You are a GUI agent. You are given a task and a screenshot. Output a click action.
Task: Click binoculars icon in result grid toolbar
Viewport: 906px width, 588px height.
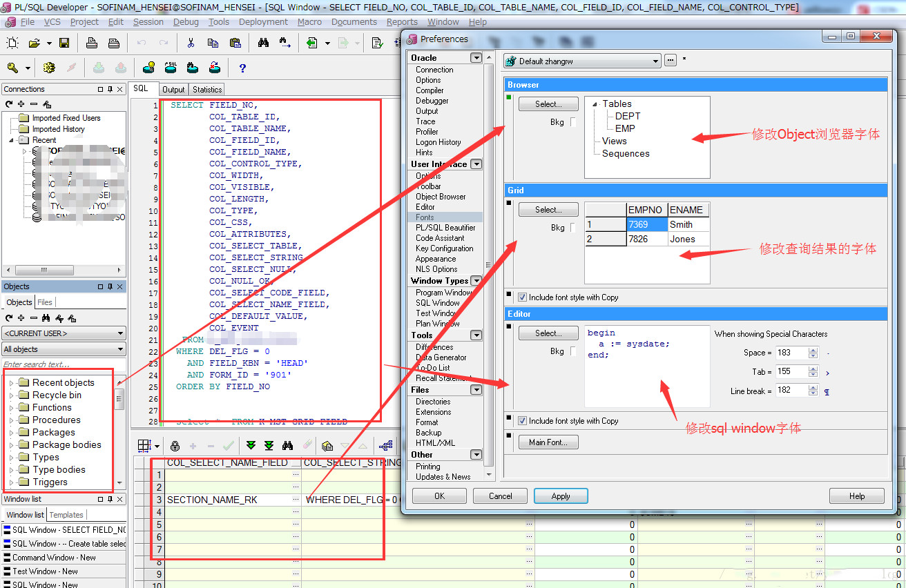288,446
